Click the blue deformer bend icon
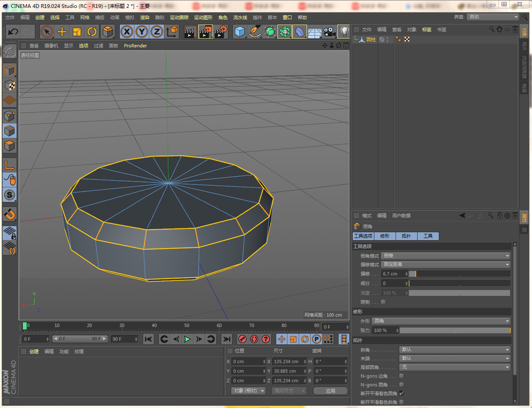 tap(299, 32)
